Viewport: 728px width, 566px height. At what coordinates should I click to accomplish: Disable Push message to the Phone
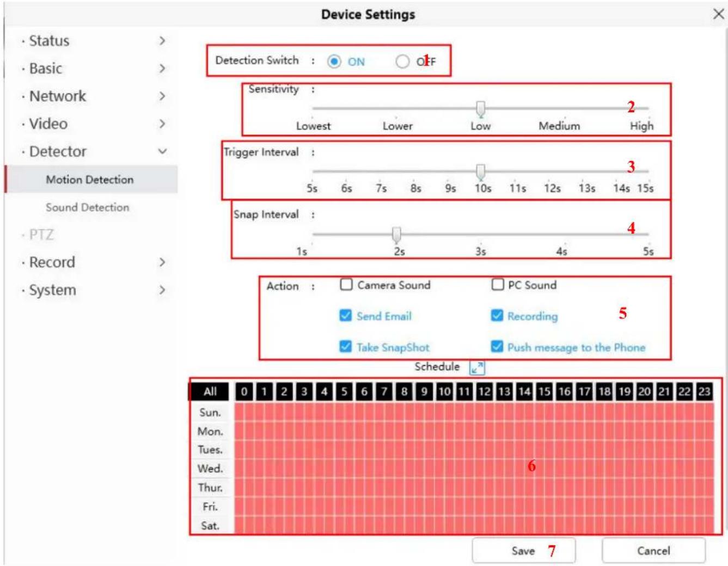pos(497,347)
